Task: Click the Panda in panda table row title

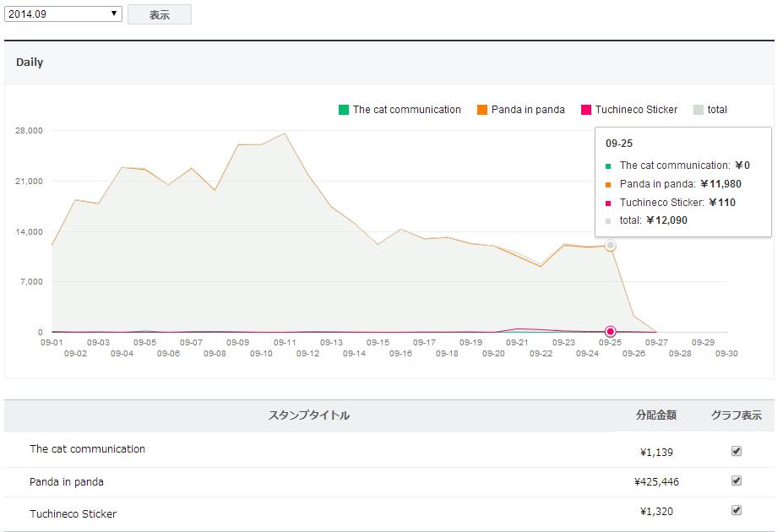Action: click(67, 482)
